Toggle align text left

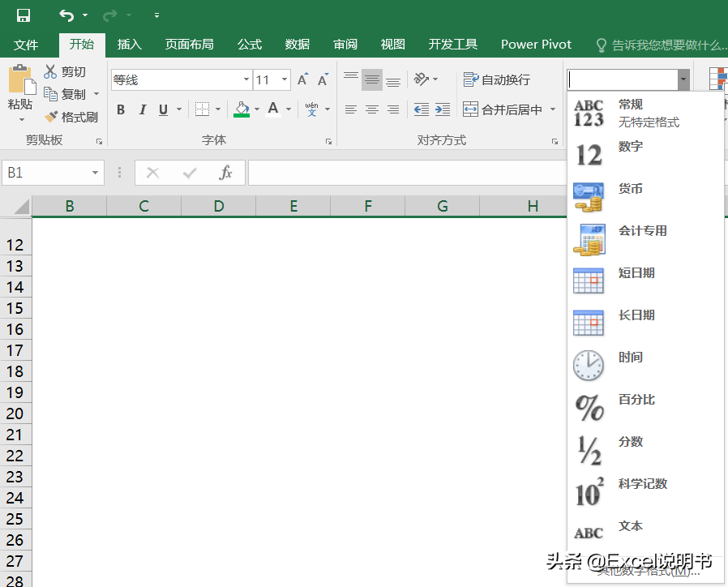tap(350, 109)
